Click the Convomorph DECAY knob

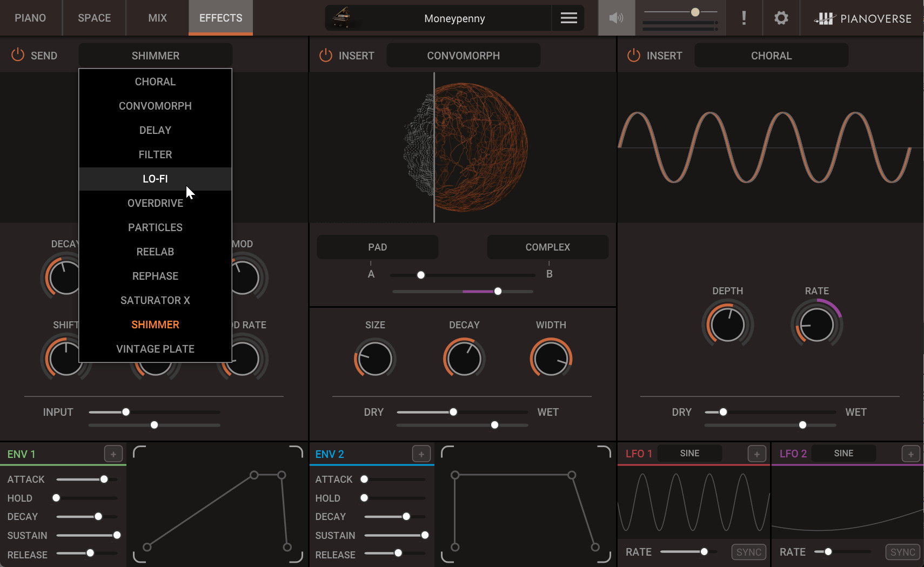tap(464, 359)
